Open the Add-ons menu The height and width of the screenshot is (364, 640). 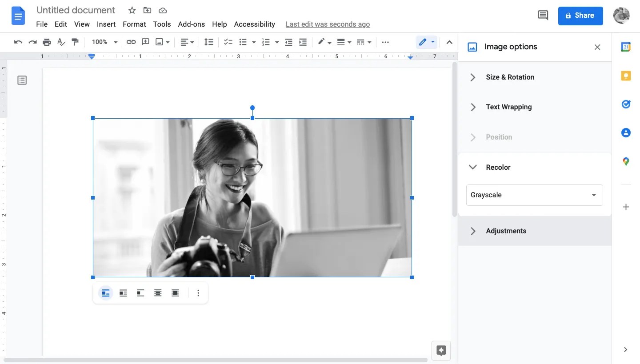[191, 24]
